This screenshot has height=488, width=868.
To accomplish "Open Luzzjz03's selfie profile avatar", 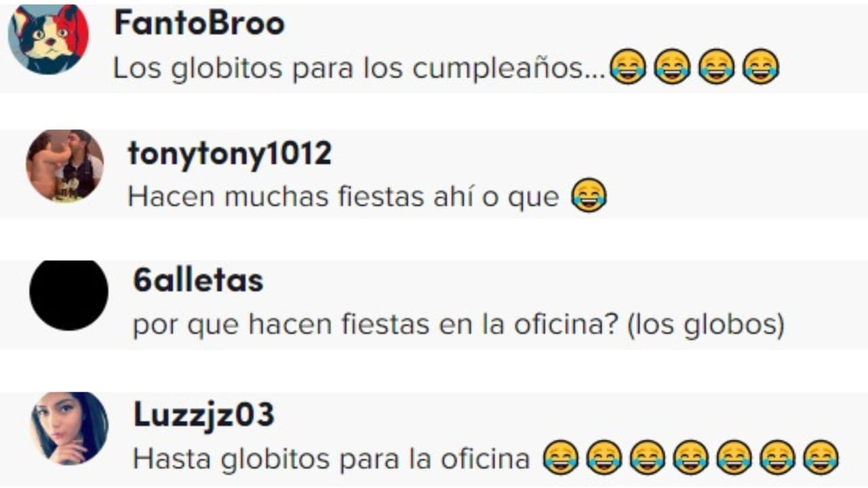I will [69, 428].
